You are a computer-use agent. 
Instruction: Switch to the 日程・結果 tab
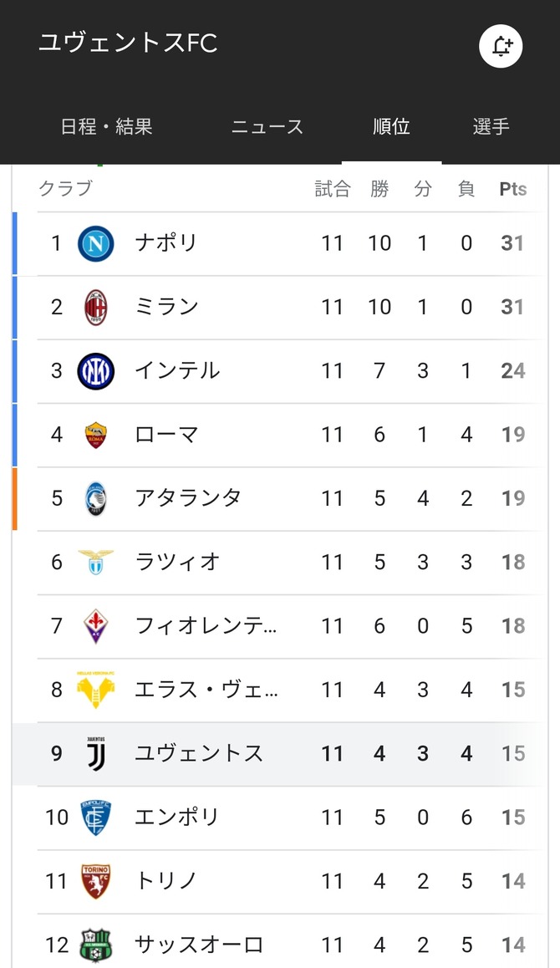tap(106, 127)
